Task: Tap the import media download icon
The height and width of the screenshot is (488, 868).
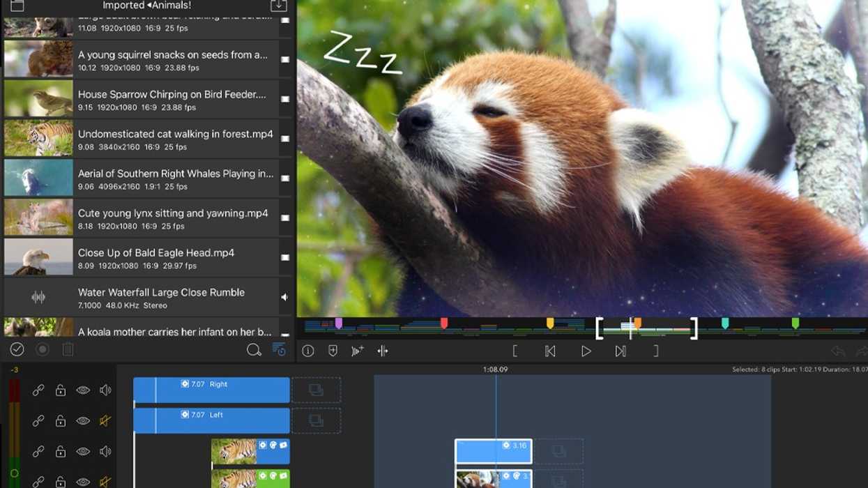Action: 278,6
